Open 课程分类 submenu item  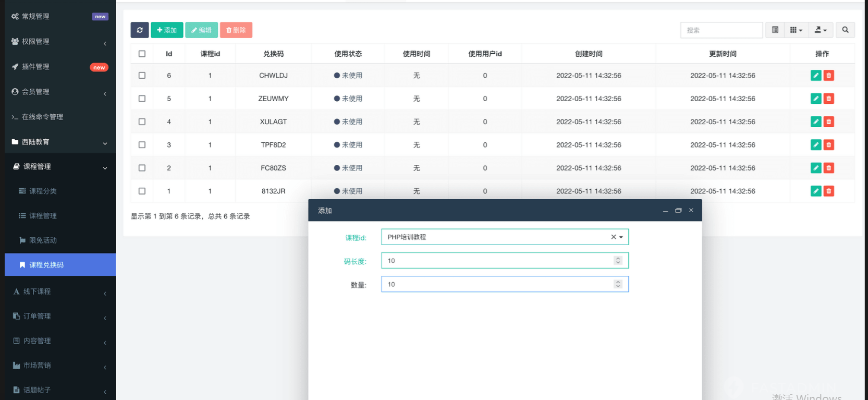[60, 191]
